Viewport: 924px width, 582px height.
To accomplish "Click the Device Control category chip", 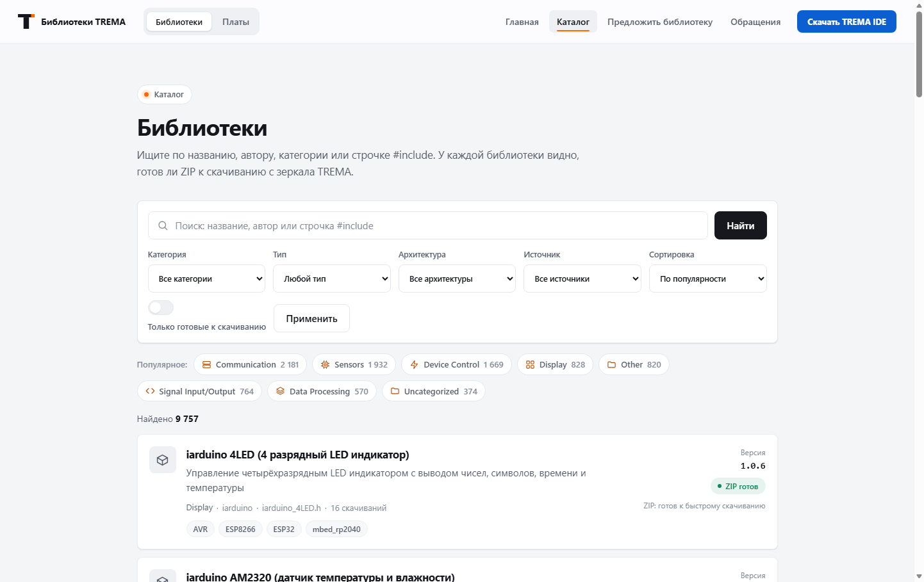I will coord(456,364).
